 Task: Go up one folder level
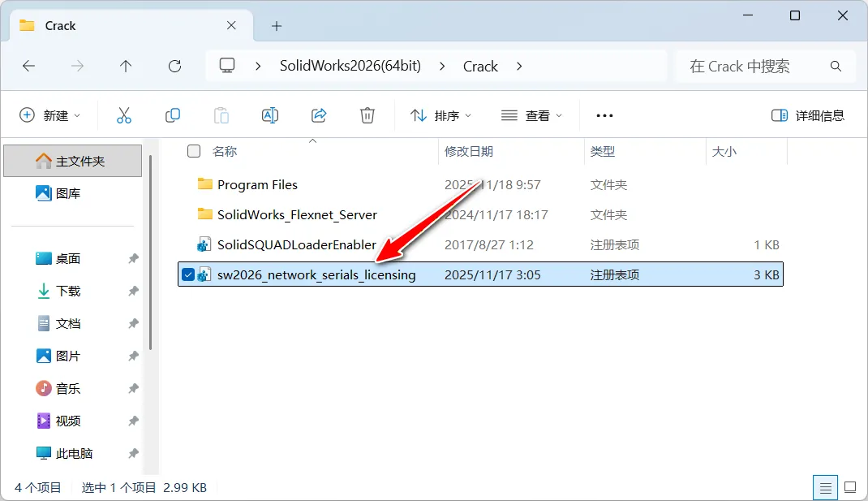coord(126,66)
